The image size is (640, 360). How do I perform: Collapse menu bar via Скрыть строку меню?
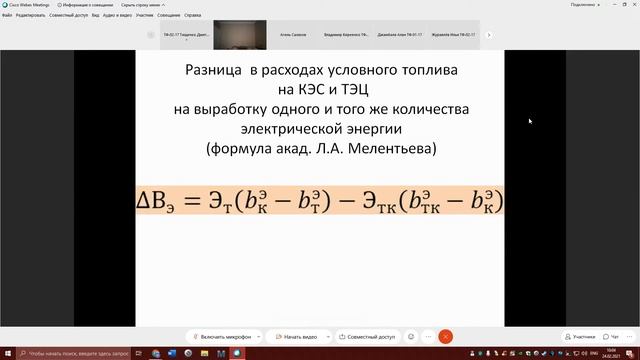coord(143,5)
